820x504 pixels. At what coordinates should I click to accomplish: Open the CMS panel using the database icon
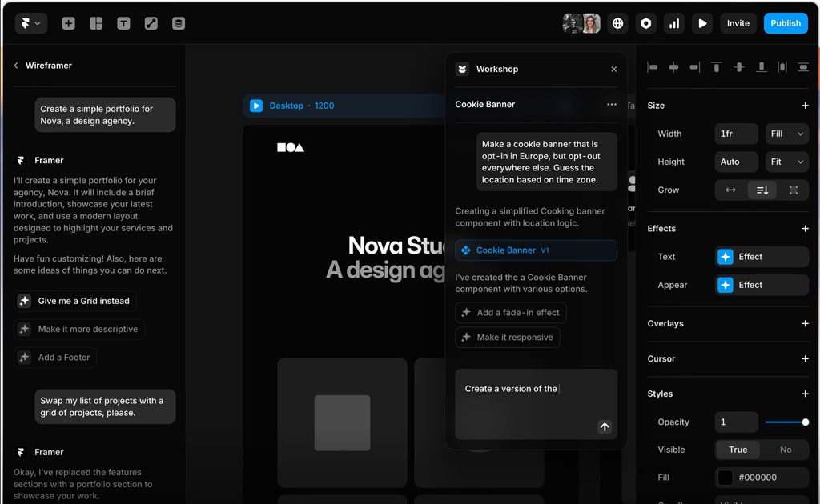click(178, 23)
